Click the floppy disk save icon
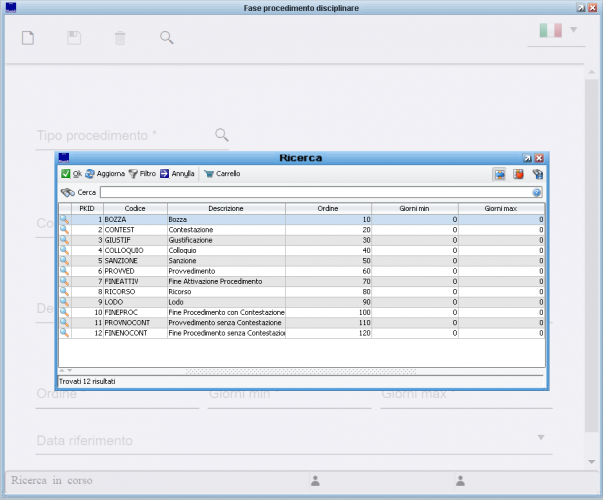The height and width of the screenshot is (500, 603). pos(74,38)
